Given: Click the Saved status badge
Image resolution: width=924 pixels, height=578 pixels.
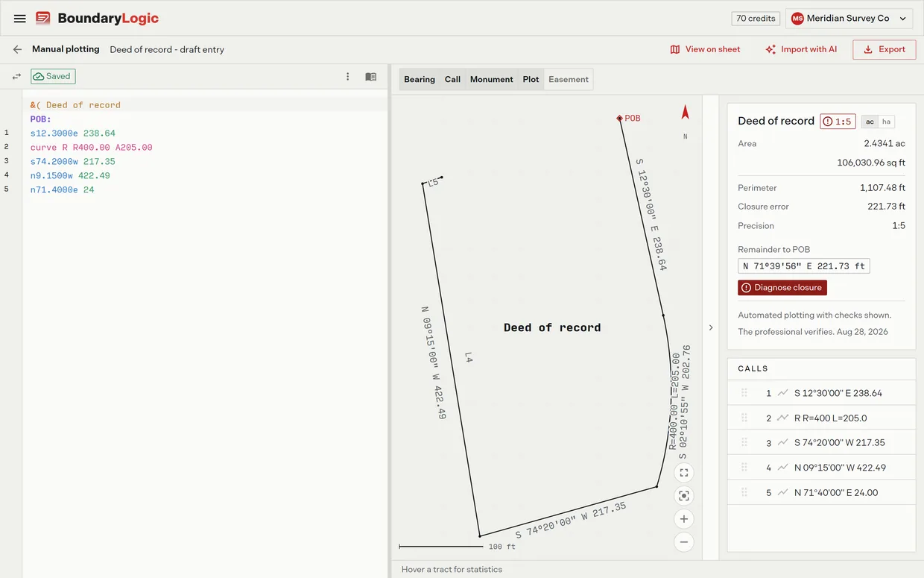Looking at the screenshot, I should coord(53,76).
